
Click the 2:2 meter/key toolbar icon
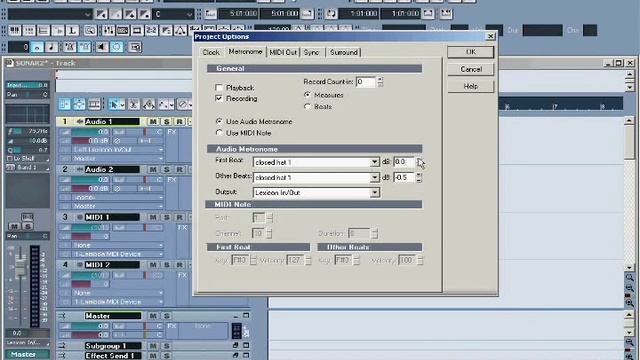[x=151, y=30]
